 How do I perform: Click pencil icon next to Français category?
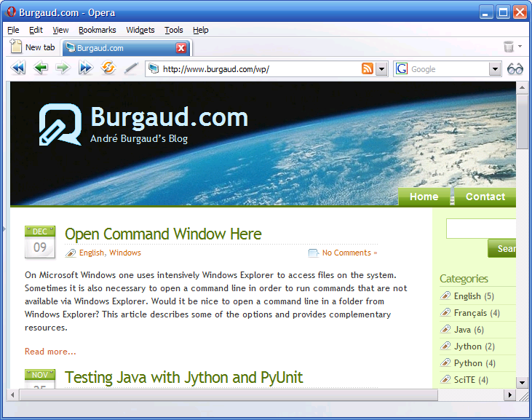(445, 312)
